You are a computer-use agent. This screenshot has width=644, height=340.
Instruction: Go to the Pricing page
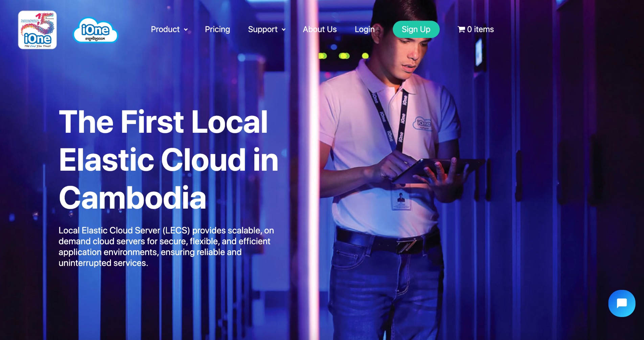click(217, 29)
